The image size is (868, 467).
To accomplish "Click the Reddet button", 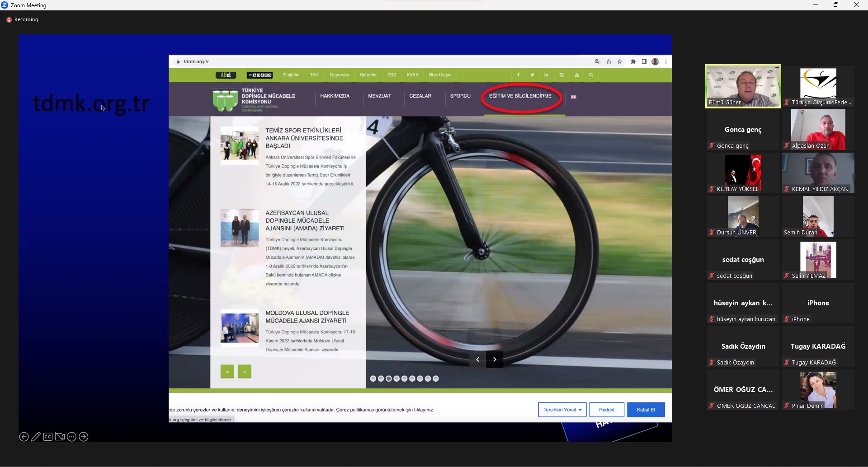I will (607, 410).
